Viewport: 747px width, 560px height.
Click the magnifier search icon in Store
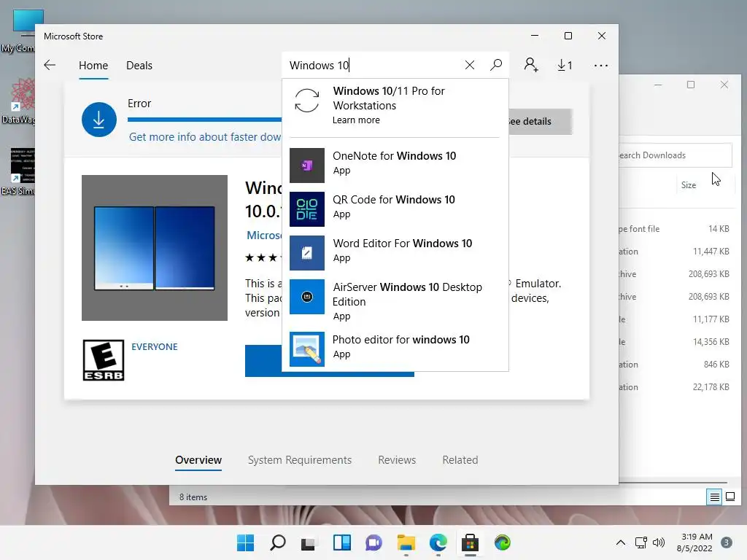click(496, 65)
